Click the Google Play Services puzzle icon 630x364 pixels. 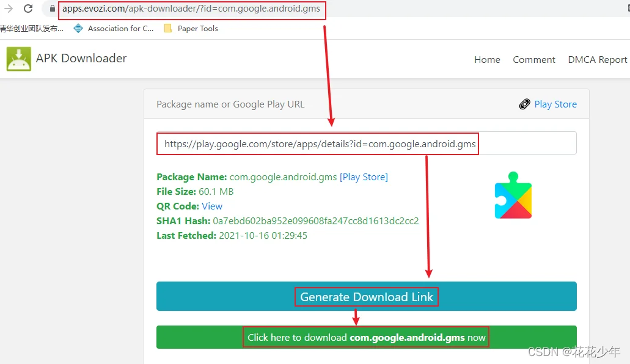(513, 195)
